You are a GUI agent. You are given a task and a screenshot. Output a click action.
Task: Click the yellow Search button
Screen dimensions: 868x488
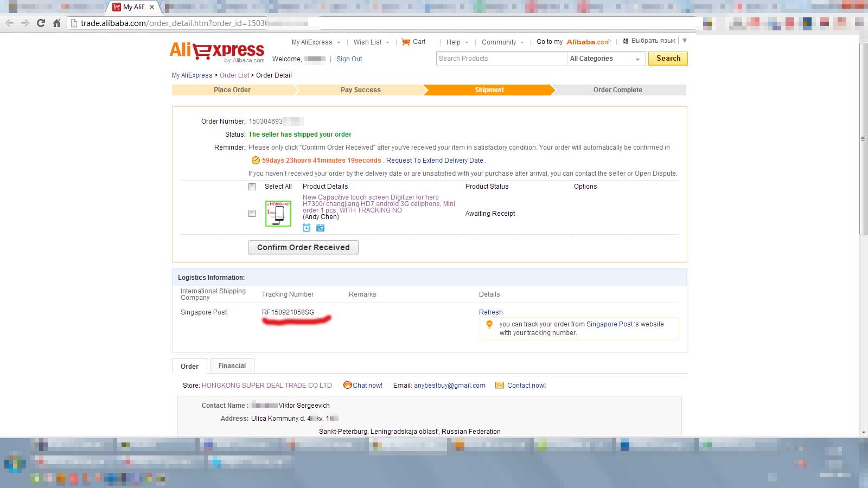(x=668, y=59)
